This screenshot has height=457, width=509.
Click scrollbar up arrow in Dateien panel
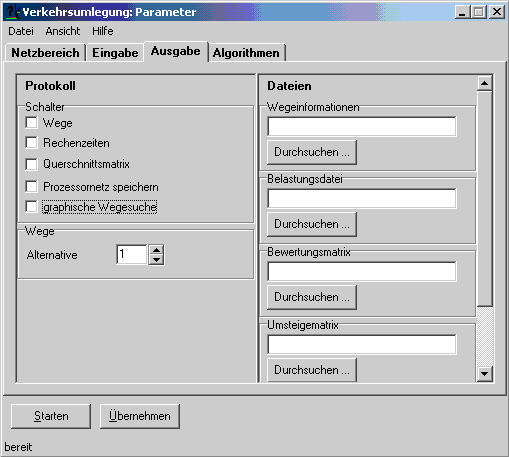pos(485,83)
